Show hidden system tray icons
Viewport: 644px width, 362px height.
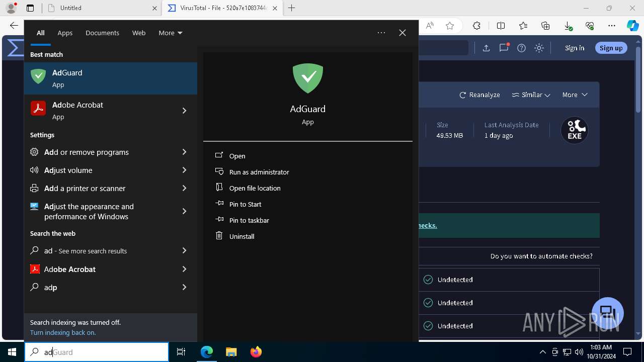click(x=542, y=352)
